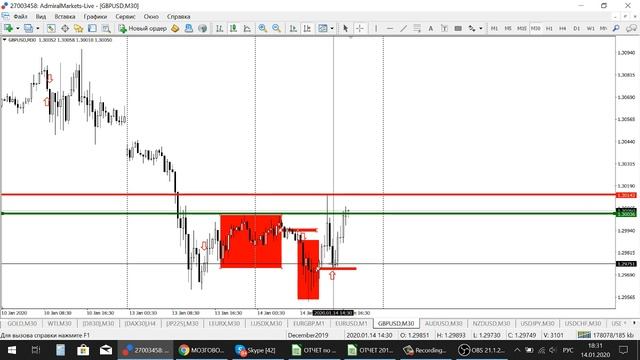
Task: Select the text label tool
Action: (444, 28)
